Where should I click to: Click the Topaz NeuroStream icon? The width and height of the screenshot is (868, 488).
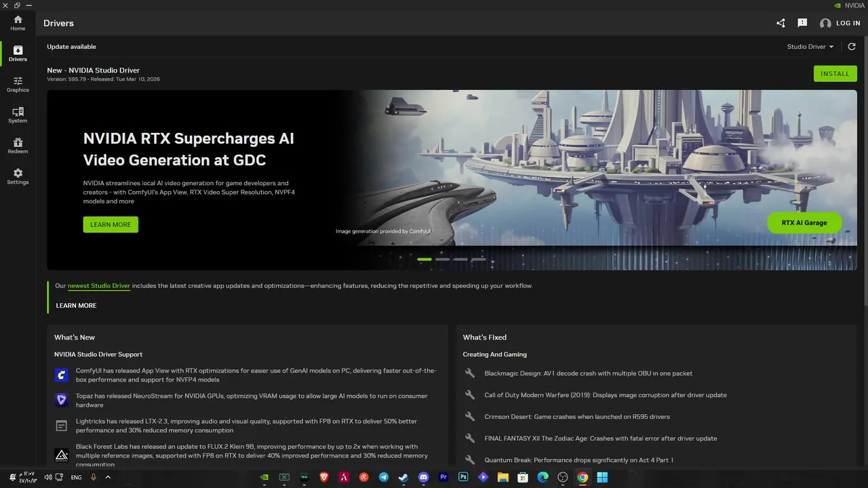click(62, 400)
